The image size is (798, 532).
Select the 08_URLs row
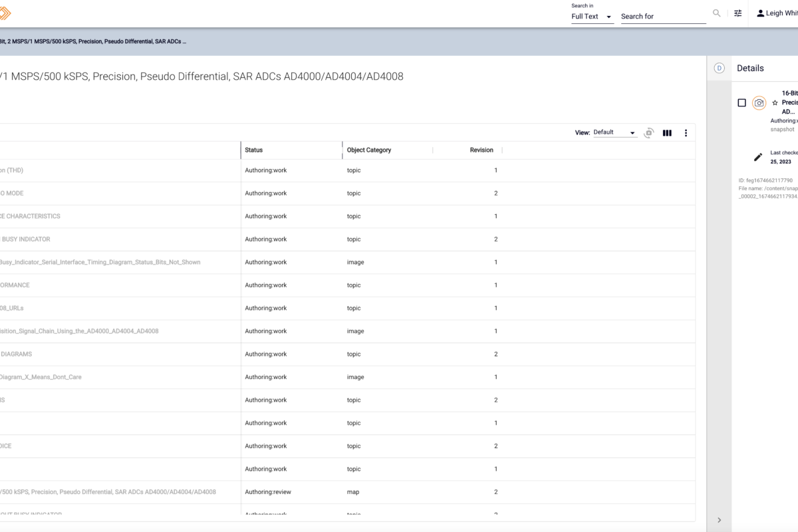[x=347, y=309]
